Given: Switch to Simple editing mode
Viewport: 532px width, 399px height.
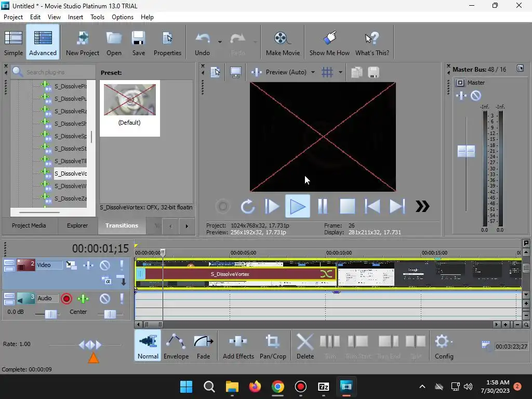Looking at the screenshot, I should point(13,42).
